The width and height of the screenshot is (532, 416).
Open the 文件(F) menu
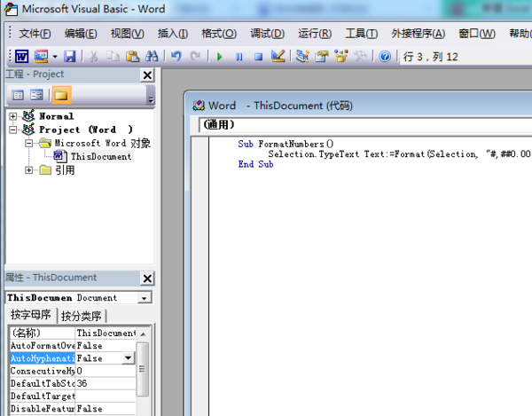(x=35, y=33)
